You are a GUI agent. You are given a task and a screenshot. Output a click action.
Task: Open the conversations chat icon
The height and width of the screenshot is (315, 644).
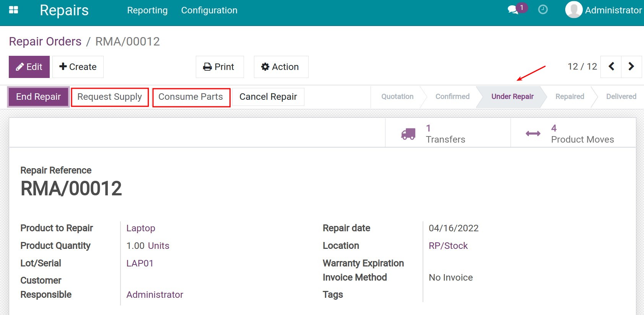coord(513,10)
